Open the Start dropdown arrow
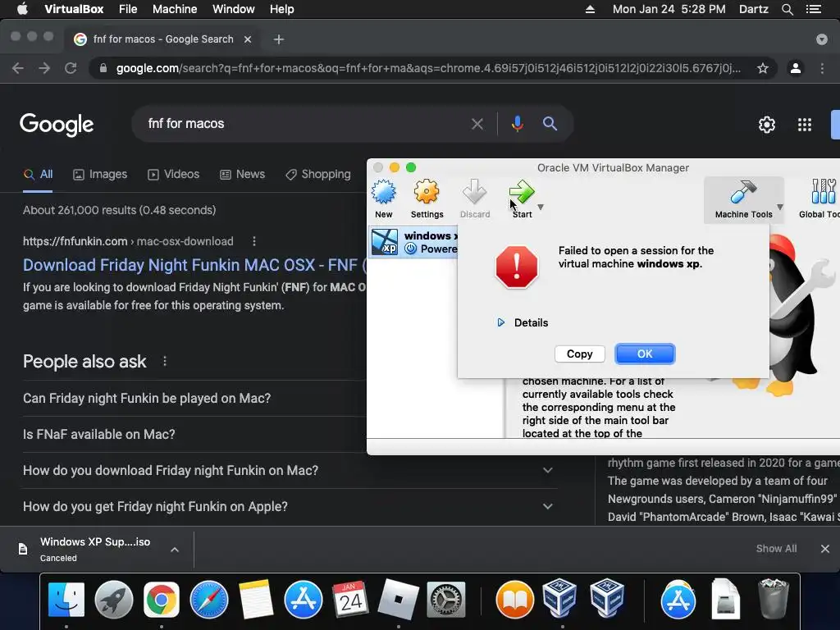The height and width of the screenshot is (630, 840). [541, 207]
